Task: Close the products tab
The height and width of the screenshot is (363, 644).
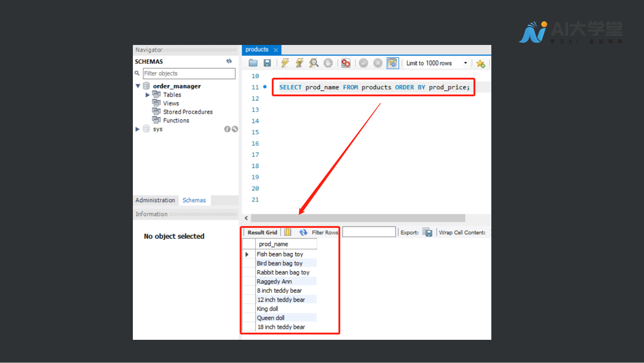Action: pyautogui.click(x=276, y=50)
